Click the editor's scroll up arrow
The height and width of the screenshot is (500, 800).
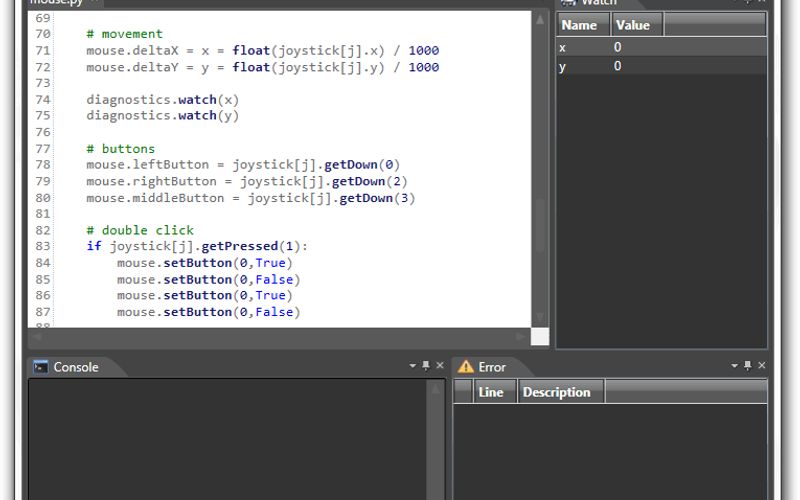540,19
